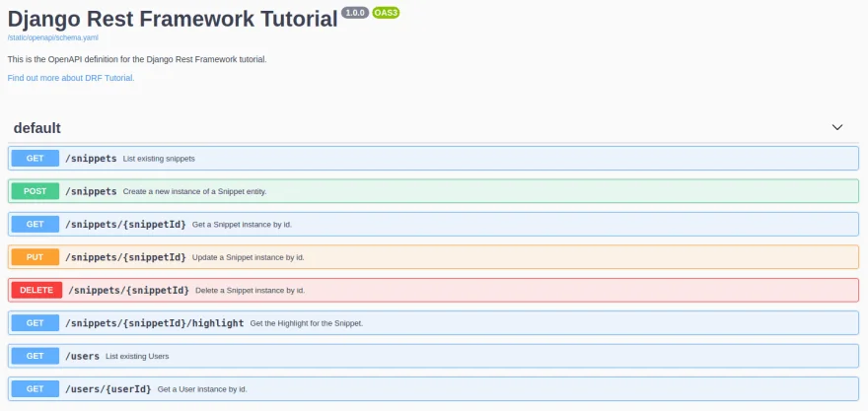Screen dimensions: 868x411
Task: Open the /static/openapi/schema.yaml link
Action: point(53,37)
